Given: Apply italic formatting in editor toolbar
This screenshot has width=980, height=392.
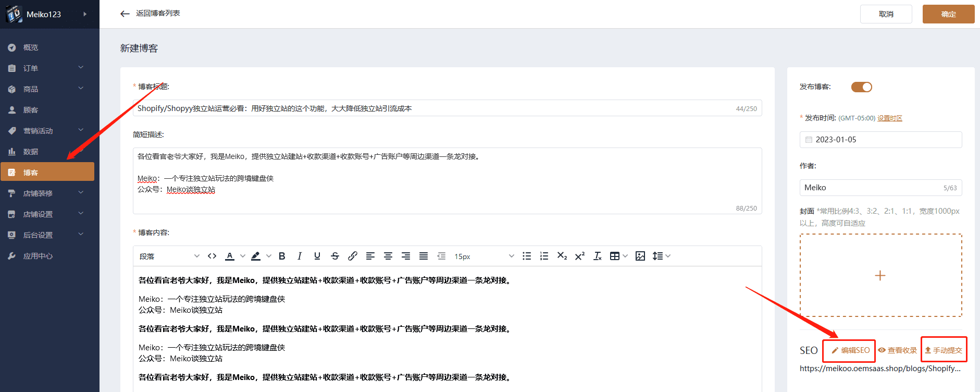Looking at the screenshot, I should (300, 256).
